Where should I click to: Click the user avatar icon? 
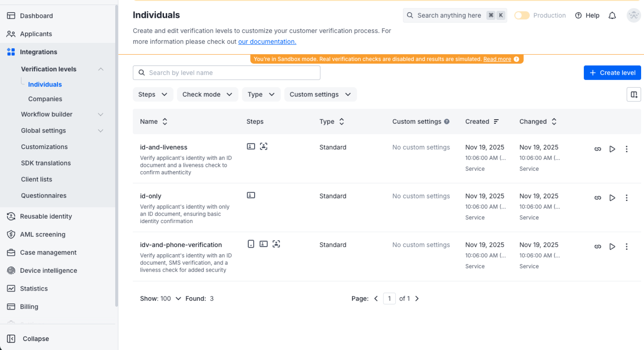(633, 15)
